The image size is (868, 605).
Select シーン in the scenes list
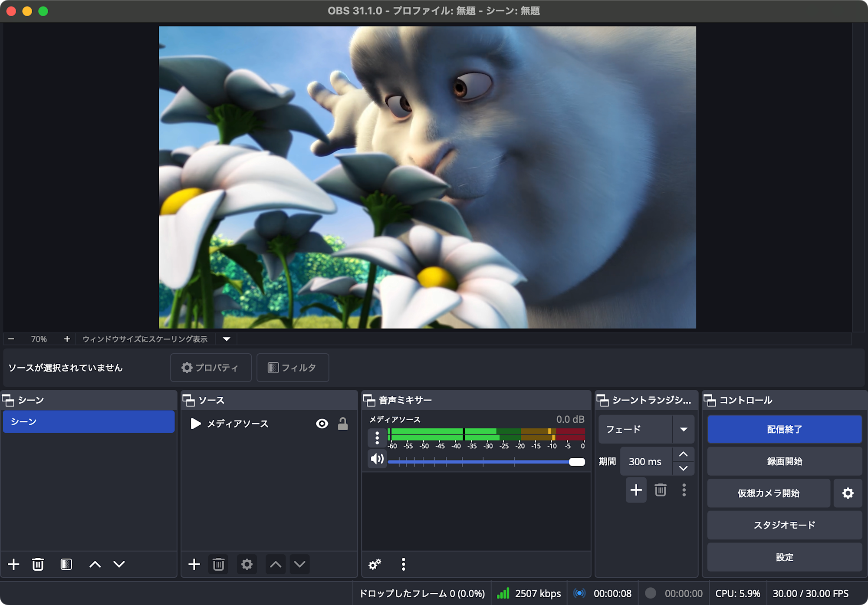(89, 422)
